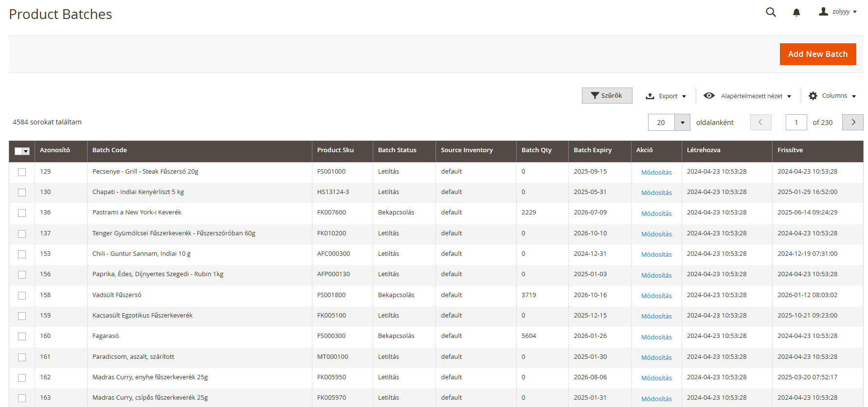Select the expiry date 2026-08-06
868x407 pixels.
coord(590,377)
